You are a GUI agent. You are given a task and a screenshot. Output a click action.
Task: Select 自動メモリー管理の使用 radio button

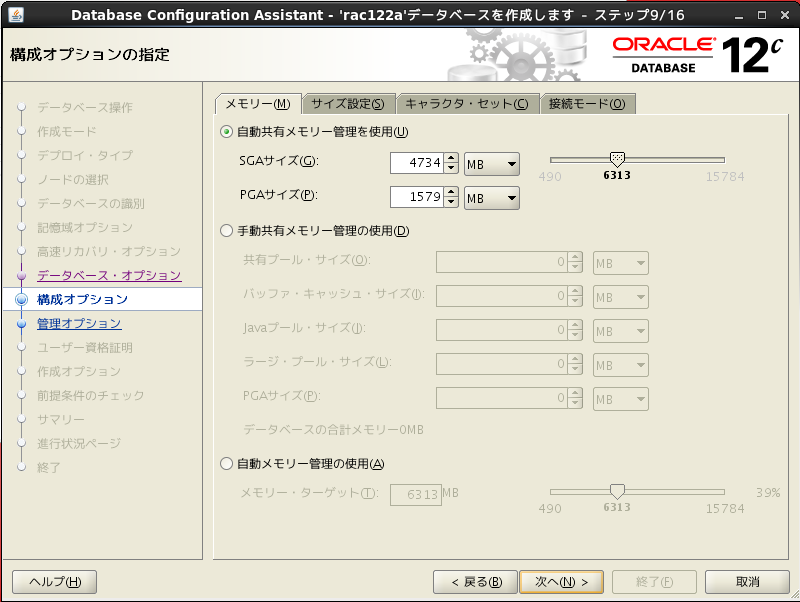tap(227, 464)
